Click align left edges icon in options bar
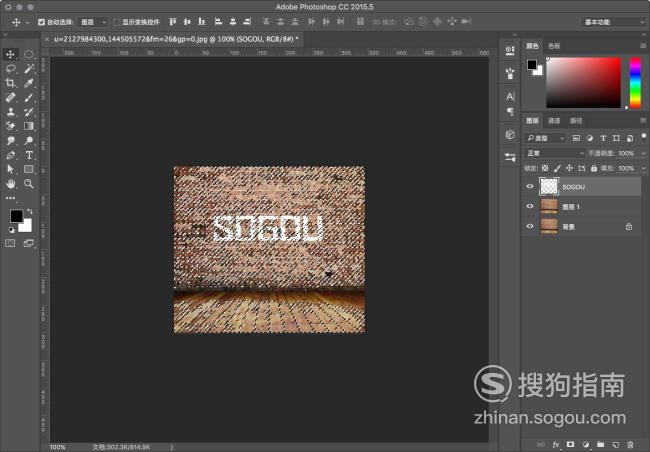 218,22
